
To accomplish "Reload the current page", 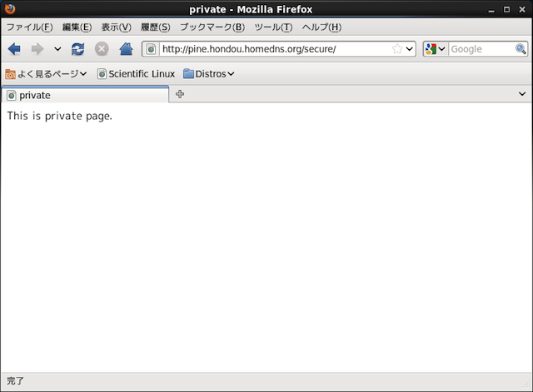I will [x=77, y=49].
